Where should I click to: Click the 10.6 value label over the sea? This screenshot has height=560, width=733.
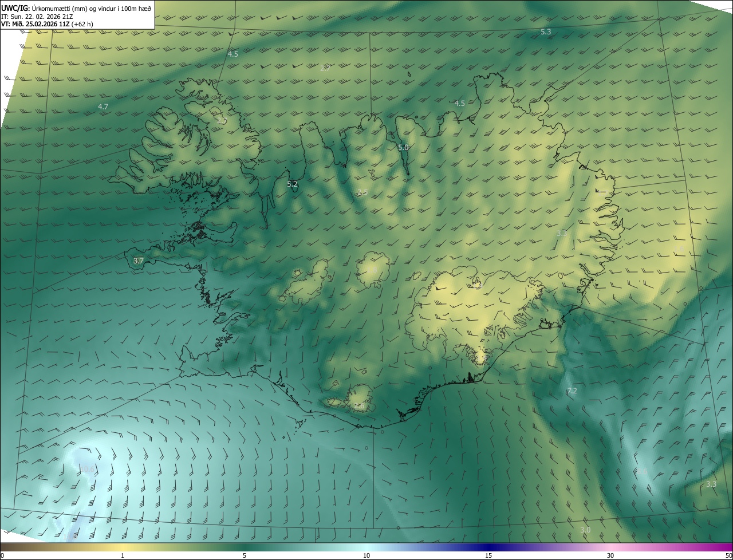(87, 470)
